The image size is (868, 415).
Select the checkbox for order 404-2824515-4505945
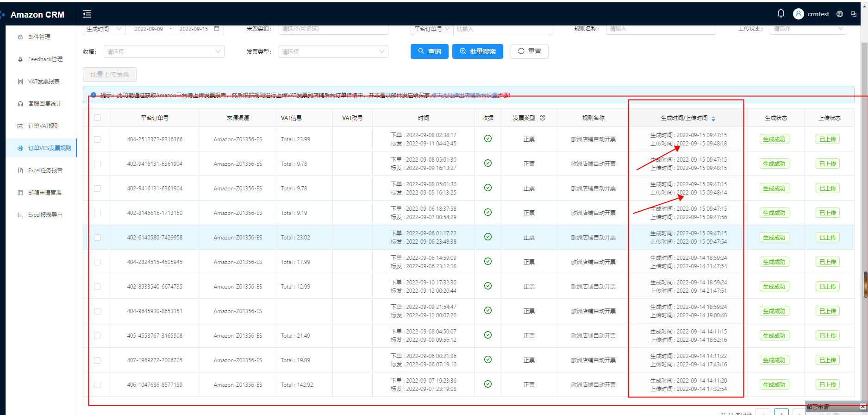[97, 262]
